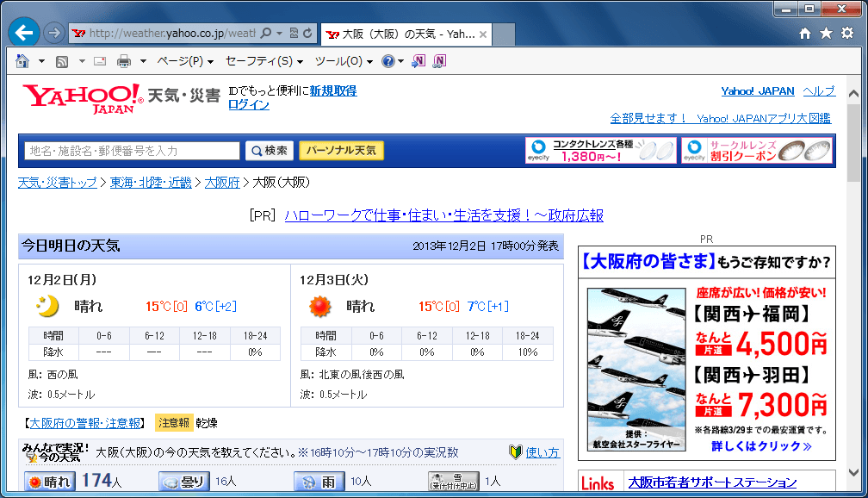Select the 大阪（大阪）の天気 tab
The image size is (868, 498).
click(406, 34)
